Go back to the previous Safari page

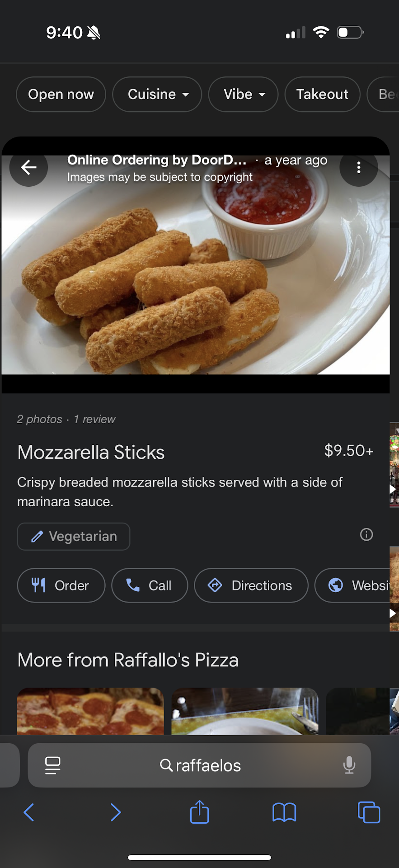29,812
